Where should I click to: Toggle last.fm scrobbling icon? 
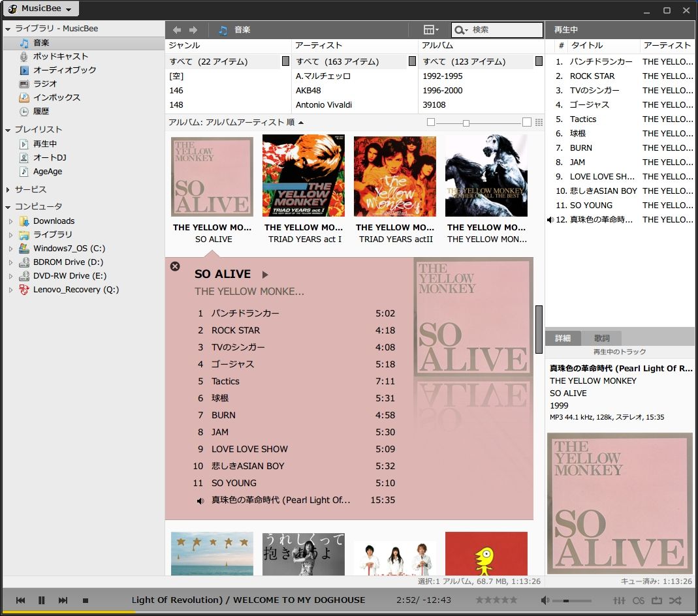639,600
